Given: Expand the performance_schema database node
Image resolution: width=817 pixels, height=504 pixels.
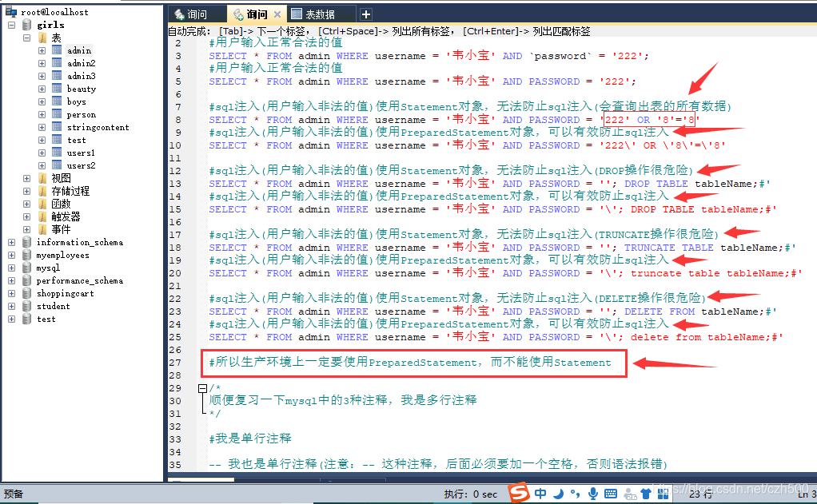Looking at the screenshot, I should point(11,280).
